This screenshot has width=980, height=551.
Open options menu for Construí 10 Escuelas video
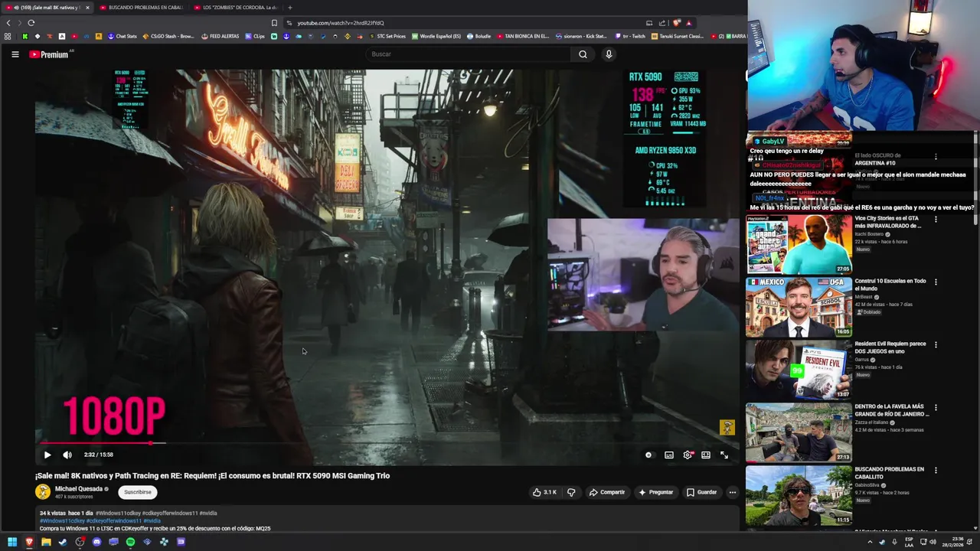point(936,282)
